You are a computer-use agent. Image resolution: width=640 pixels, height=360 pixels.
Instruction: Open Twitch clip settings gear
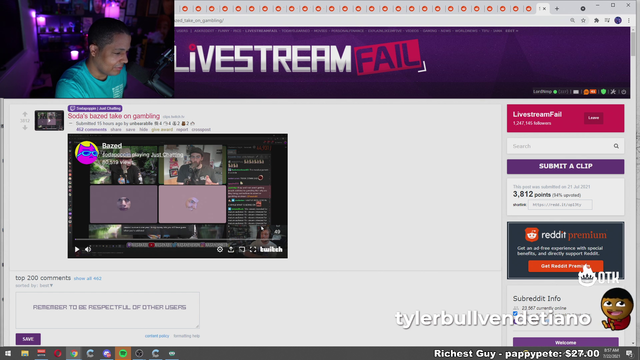[220, 249]
